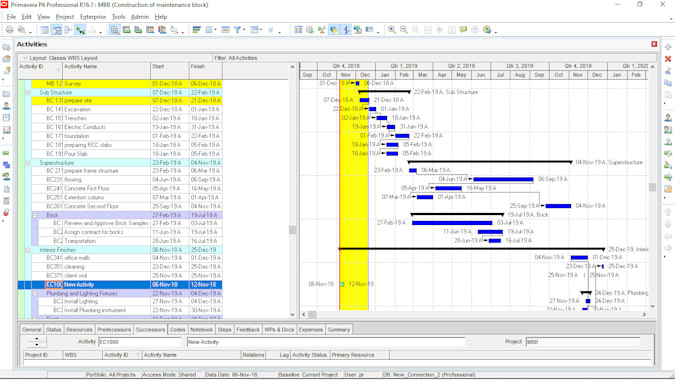
Task: Collapse the Sub Structure WBS group
Action: point(28,92)
